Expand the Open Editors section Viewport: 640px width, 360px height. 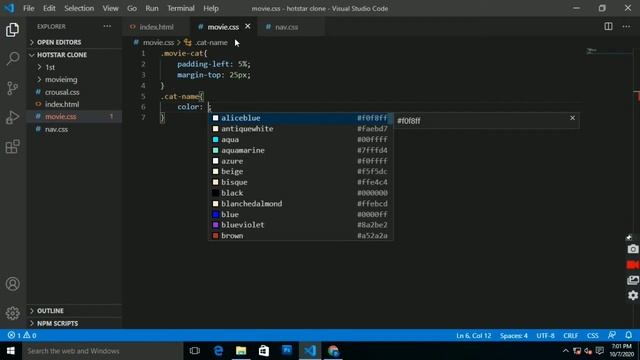pyautogui.click(x=75, y=42)
